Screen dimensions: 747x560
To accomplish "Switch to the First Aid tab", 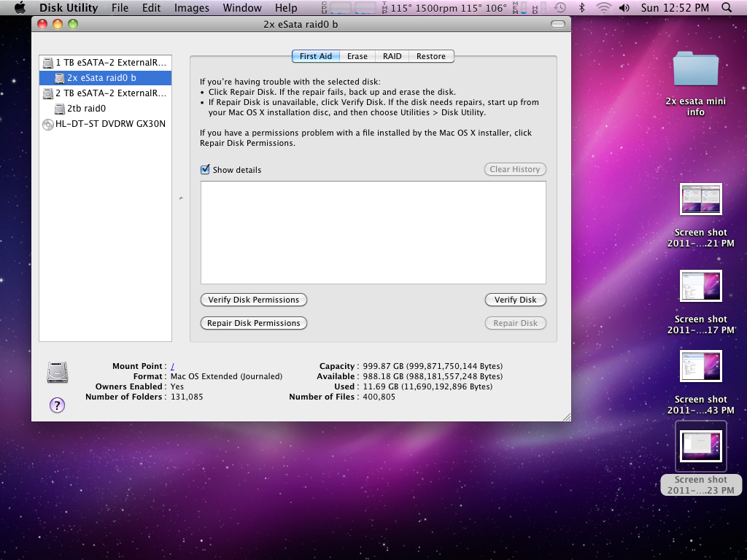I will 315,56.
